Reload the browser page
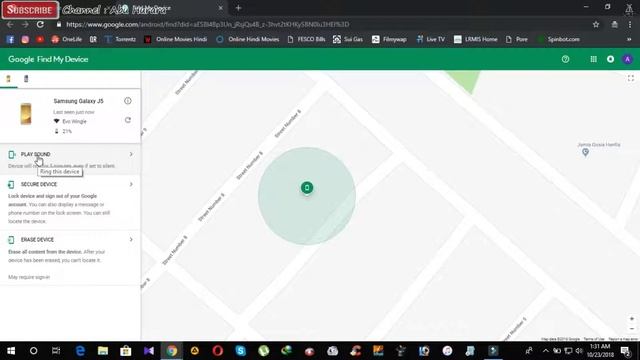The height and width of the screenshot is (360, 640). [40, 24]
